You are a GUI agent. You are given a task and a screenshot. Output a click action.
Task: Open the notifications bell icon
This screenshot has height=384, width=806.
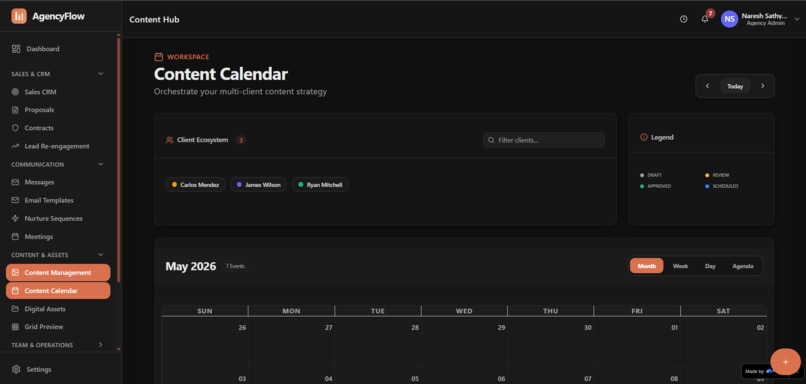705,19
